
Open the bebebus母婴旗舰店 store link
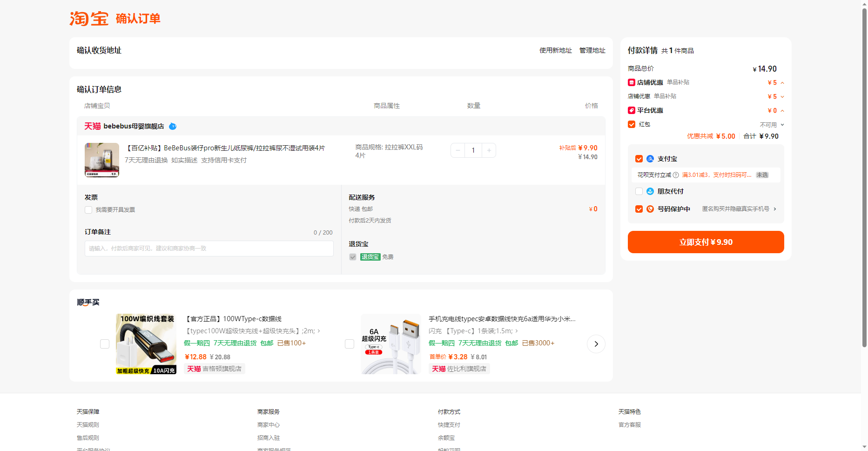134,126
